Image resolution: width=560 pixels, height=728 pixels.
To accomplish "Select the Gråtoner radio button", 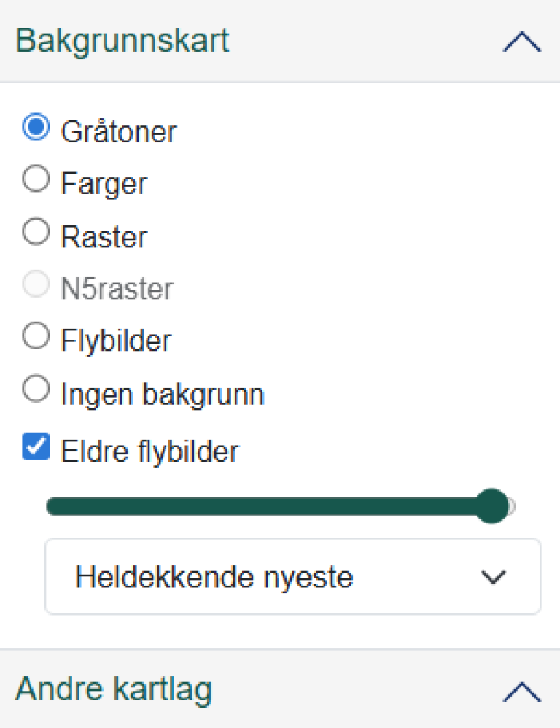I will (x=36, y=128).
